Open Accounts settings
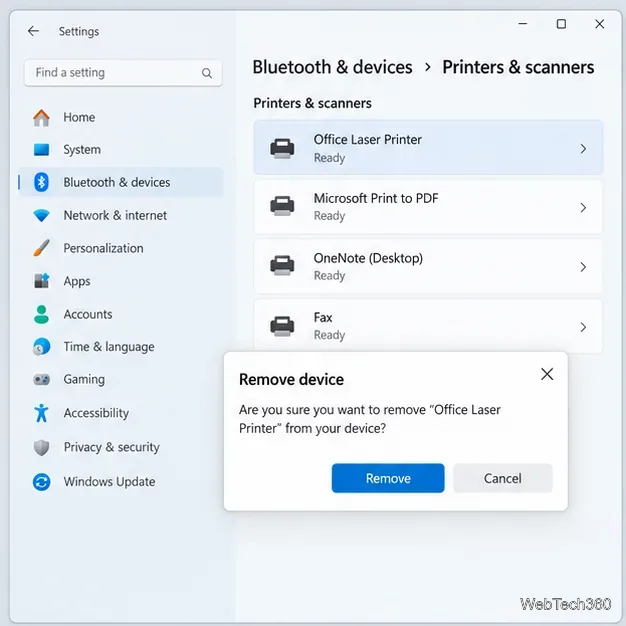 pos(121,314)
